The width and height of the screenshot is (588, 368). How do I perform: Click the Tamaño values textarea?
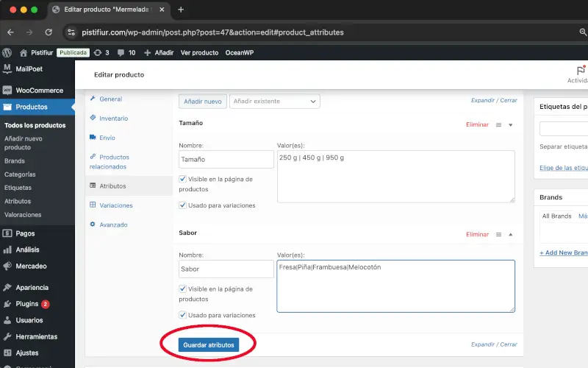click(395, 177)
